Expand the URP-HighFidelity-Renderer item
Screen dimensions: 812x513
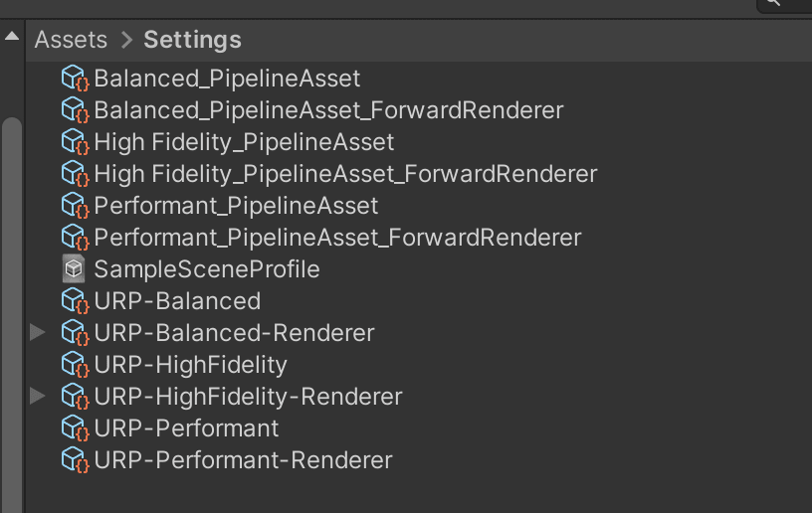[38, 396]
